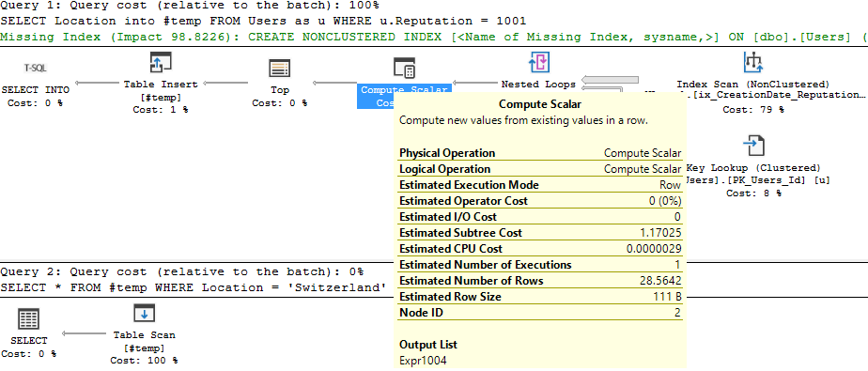This screenshot has height=371, width=868.
Task: Select the Table Scan icon in Query 2
Action: [x=145, y=314]
